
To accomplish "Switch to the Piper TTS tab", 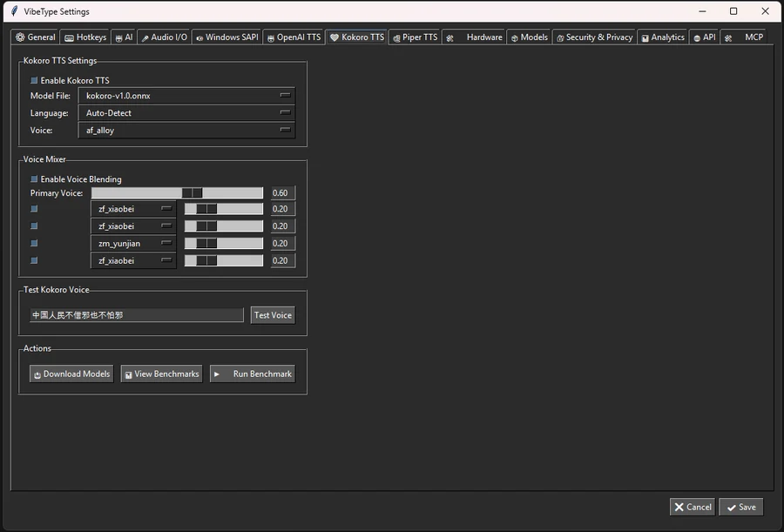I will click(415, 37).
